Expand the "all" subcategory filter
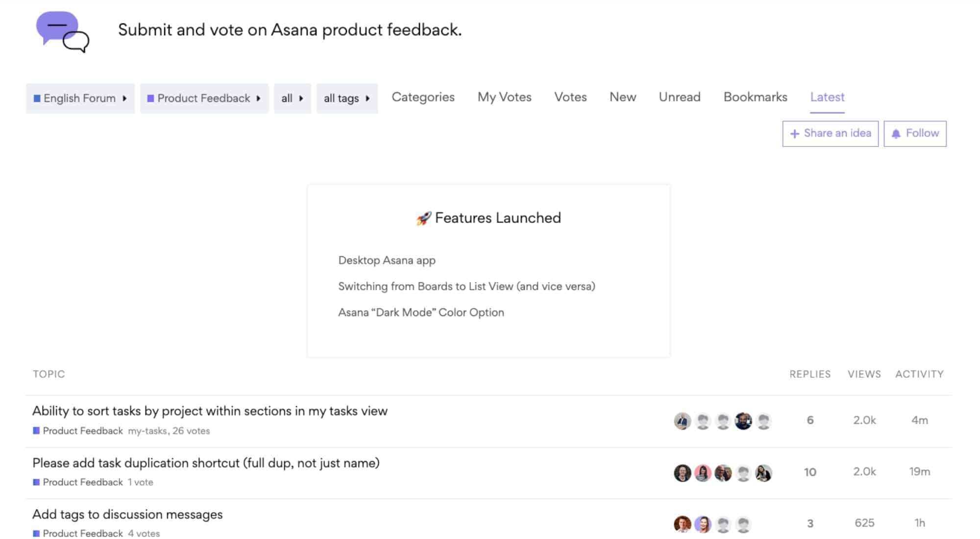The height and width of the screenshot is (539, 980). [293, 98]
